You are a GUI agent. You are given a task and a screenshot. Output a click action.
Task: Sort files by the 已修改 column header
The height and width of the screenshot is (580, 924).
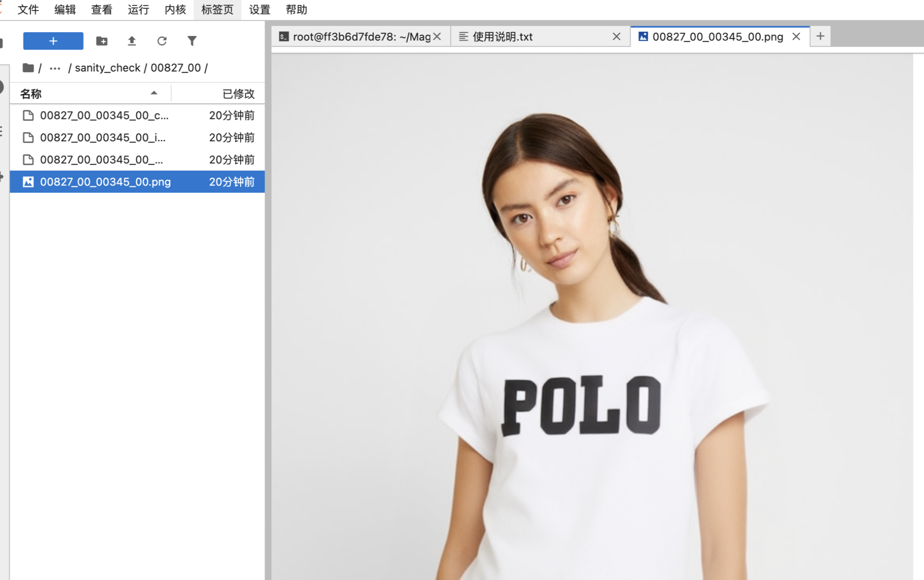coord(218,94)
